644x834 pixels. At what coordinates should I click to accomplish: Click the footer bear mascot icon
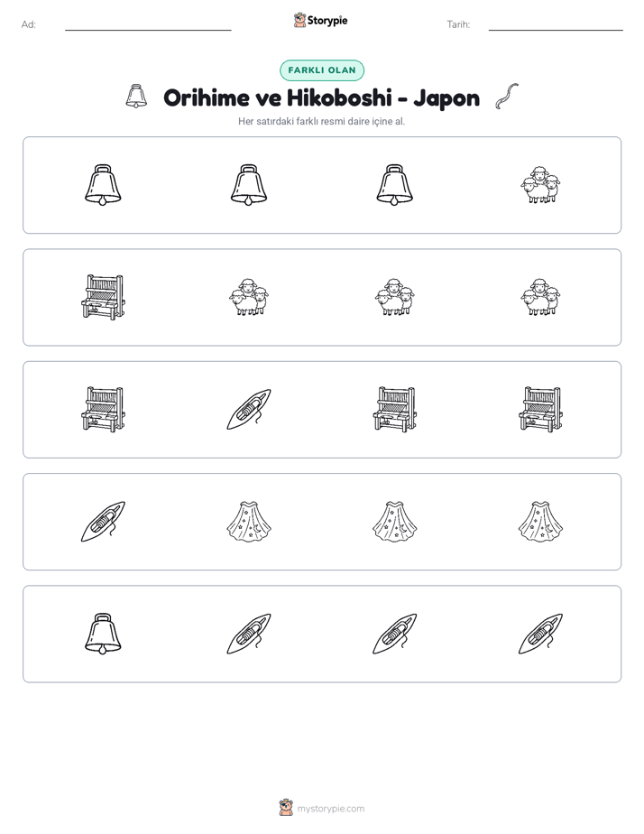pyautogui.click(x=286, y=808)
